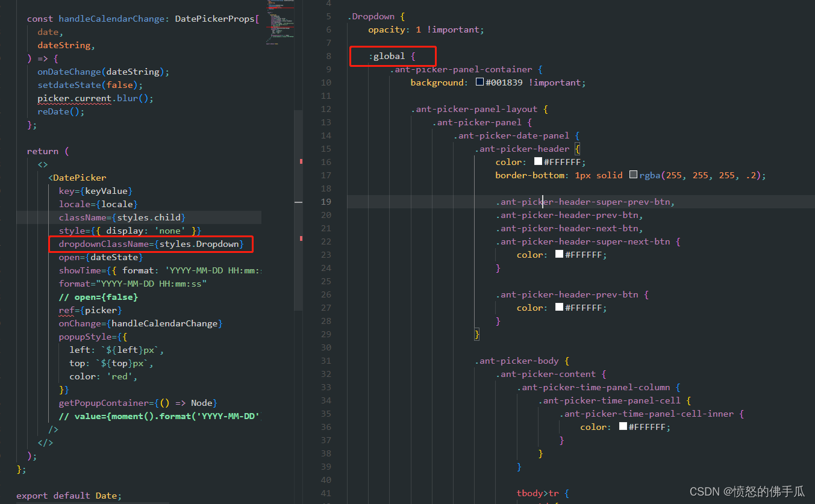Click the 'ref={picker}' prop

(x=90, y=310)
